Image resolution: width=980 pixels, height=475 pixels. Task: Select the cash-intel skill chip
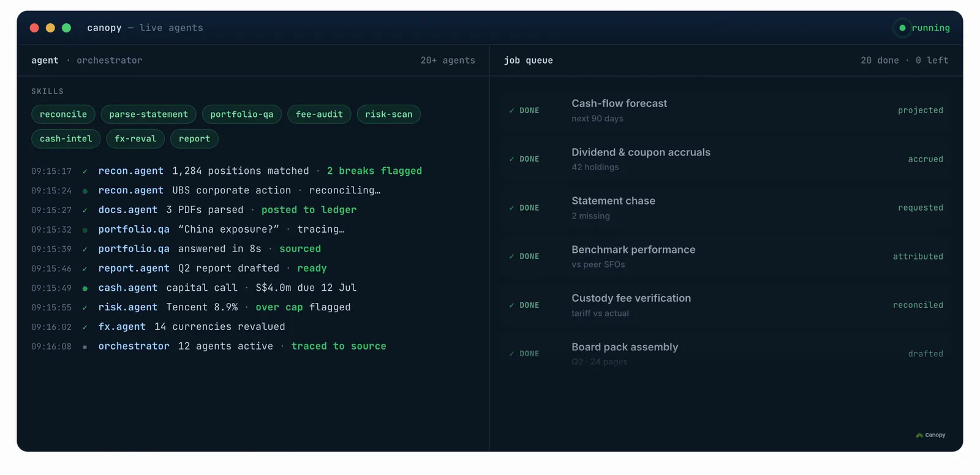click(x=66, y=139)
